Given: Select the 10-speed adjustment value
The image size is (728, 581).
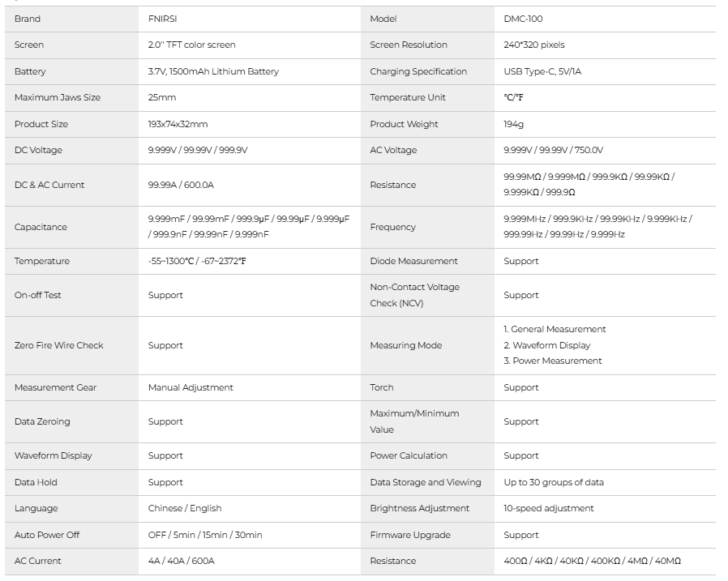Looking at the screenshot, I should tap(549, 509).
